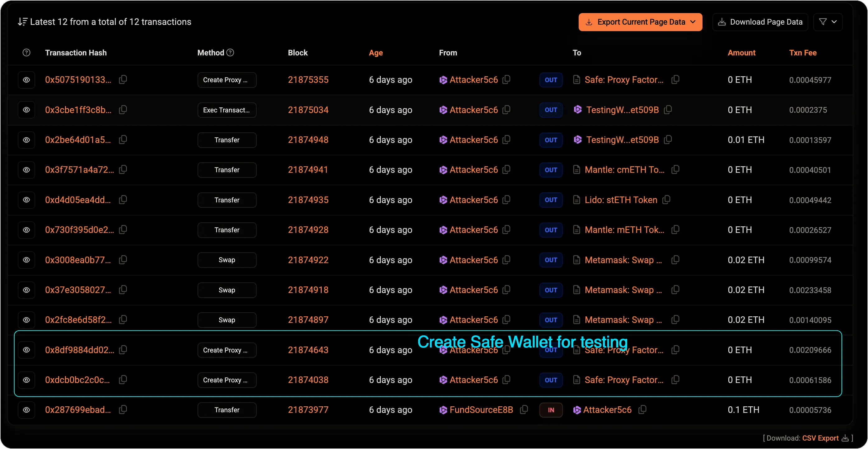The image size is (868, 449).
Task: Click the IN badge for FundSourceE8B transfer
Action: pyautogui.click(x=551, y=410)
